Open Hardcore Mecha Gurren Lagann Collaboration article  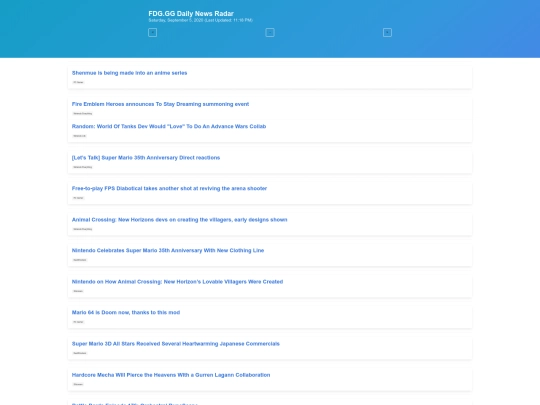[171, 375]
